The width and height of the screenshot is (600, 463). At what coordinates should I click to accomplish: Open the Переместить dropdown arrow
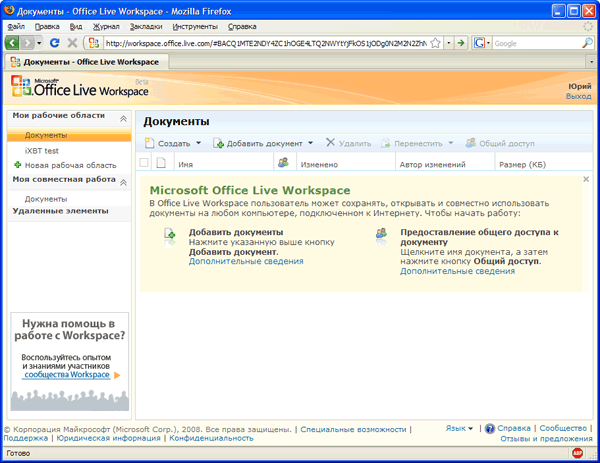pos(451,143)
